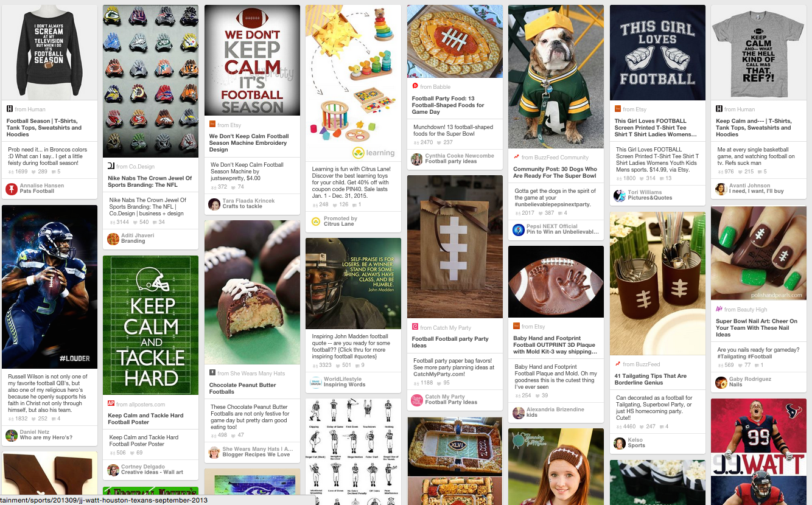The image size is (812, 505).
Task: Click the Citrus Lane promoted-by icon
Action: [316, 221]
